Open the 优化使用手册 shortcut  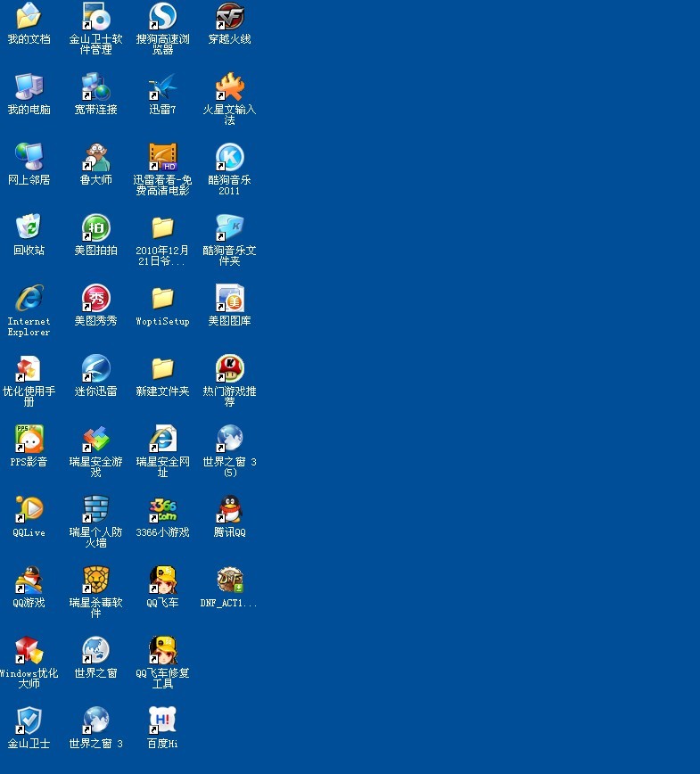[x=29, y=368]
